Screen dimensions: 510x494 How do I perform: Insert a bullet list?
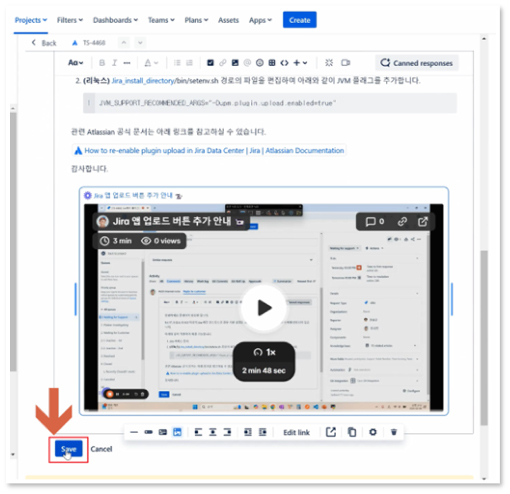pos(177,63)
